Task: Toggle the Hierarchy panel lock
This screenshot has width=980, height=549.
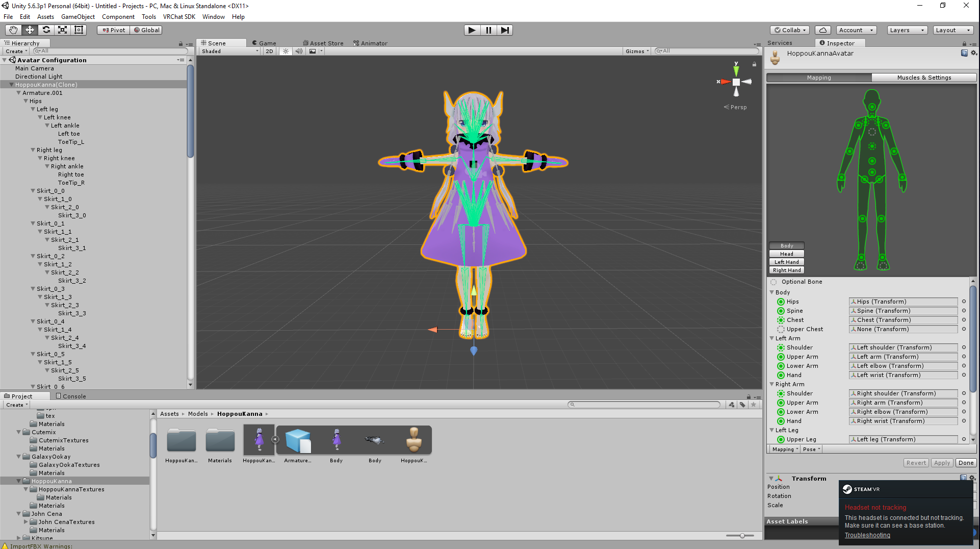Action: (x=180, y=44)
